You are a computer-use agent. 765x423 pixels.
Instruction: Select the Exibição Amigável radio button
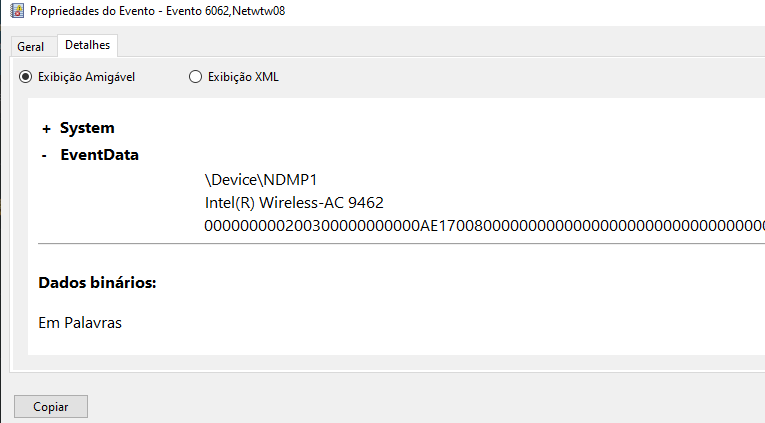pyautogui.click(x=25, y=77)
